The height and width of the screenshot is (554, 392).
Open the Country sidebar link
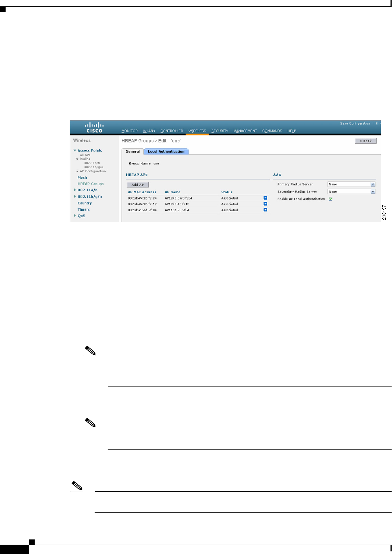[85, 203]
